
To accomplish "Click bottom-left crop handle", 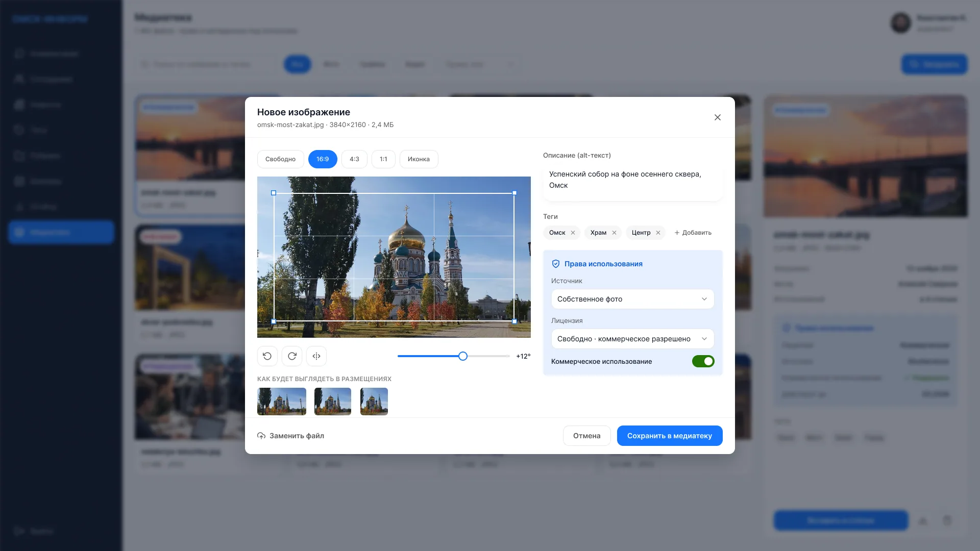I will pos(274,321).
